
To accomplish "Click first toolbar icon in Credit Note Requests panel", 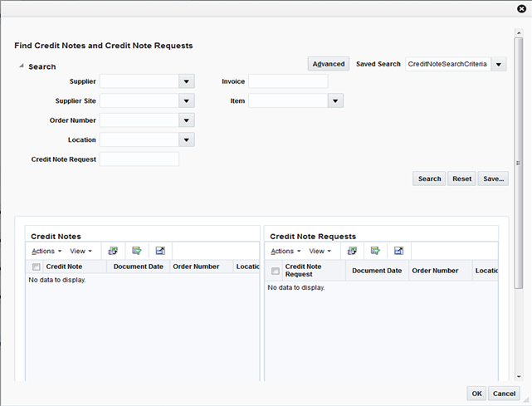I will 352,251.
